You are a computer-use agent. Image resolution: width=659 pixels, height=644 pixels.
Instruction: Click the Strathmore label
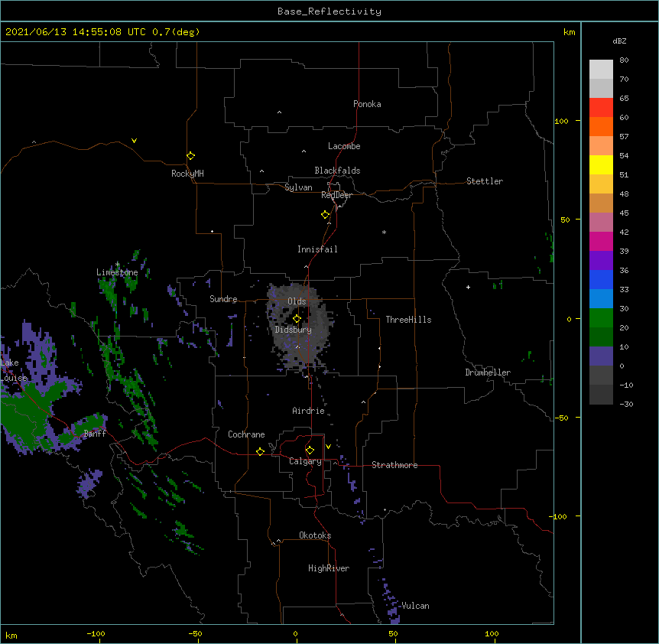(394, 465)
